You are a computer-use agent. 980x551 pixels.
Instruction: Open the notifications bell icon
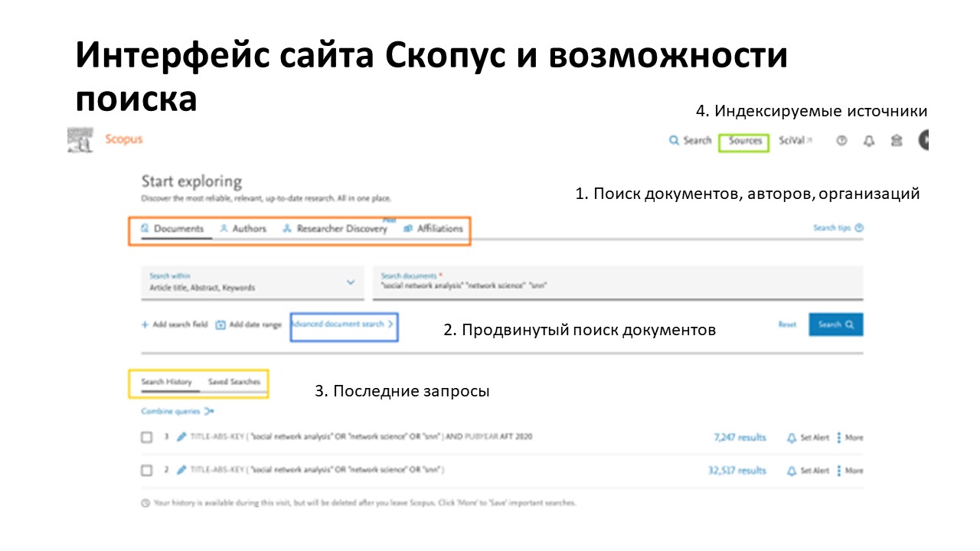[x=868, y=141]
